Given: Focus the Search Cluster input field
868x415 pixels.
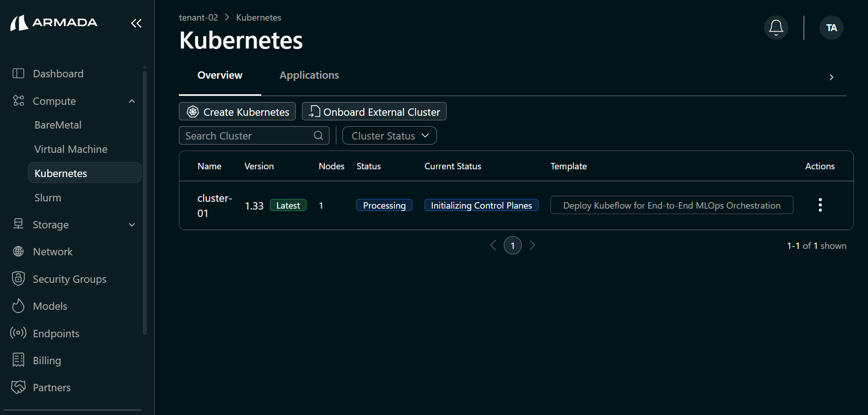Looking at the screenshot, I should [x=254, y=135].
